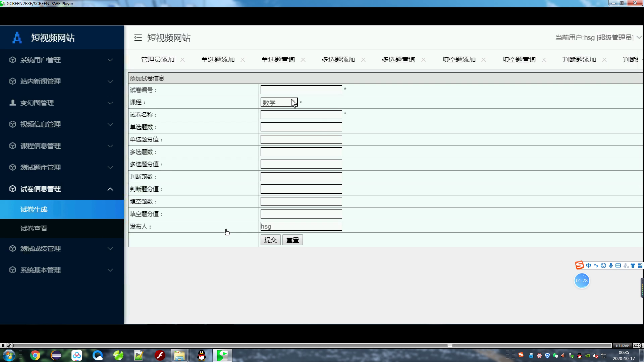Open Sogou soft keyboard icon

[618, 265]
